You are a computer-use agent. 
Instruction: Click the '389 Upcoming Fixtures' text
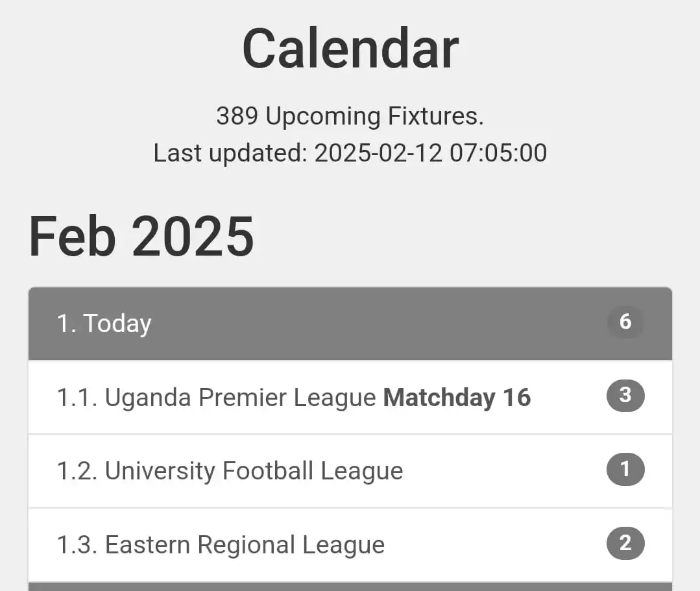[x=350, y=115]
